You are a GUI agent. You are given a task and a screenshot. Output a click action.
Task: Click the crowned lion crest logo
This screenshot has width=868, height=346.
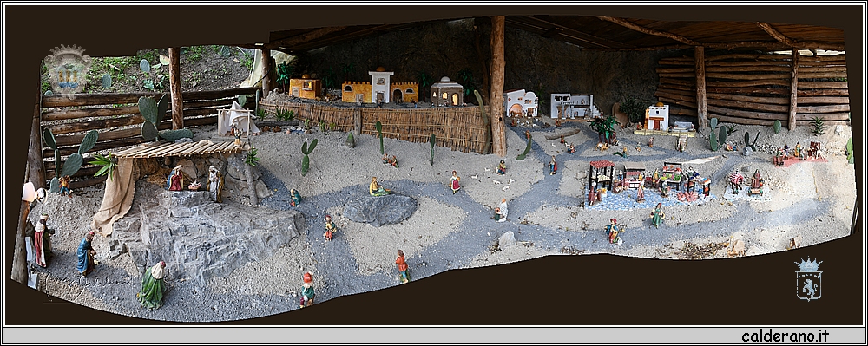point(808,279)
